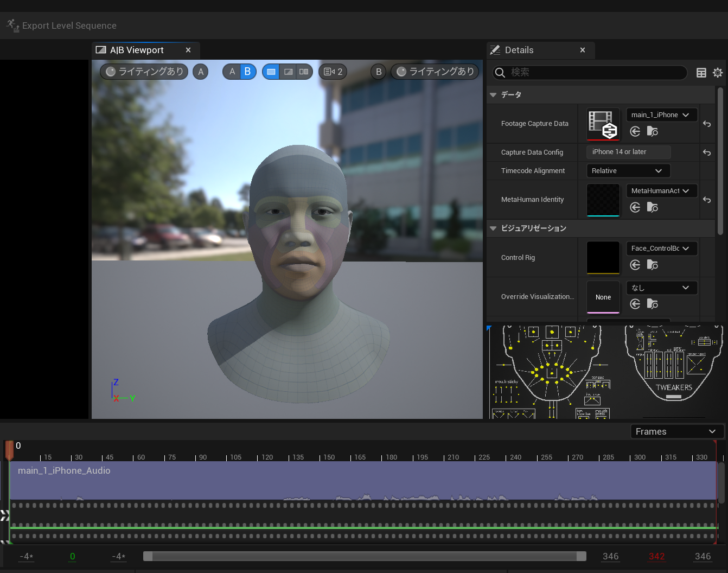Open Details panel settings gear
728x573 pixels.
pyautogui.click(x=718, y=73)
